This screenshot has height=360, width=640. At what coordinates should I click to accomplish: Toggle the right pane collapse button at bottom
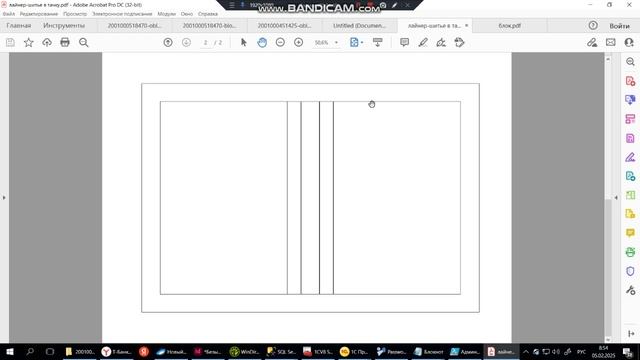point(631,334)
